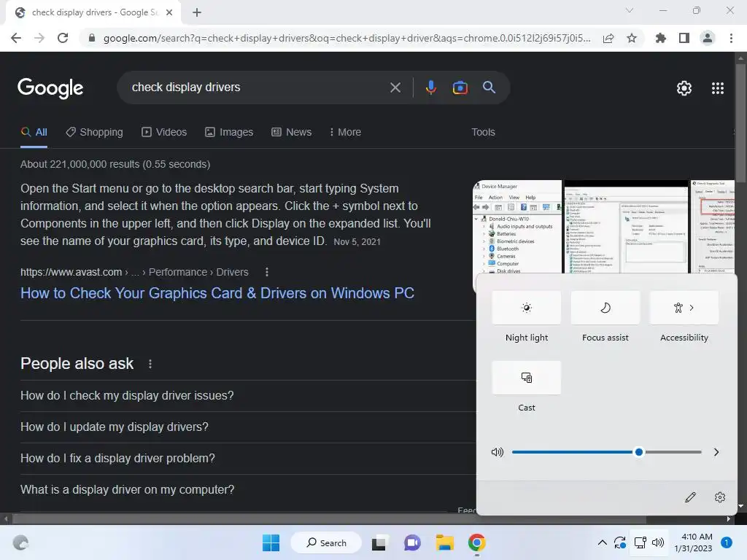Mute sound via the quick settings speaker icon

coord(497,452)
